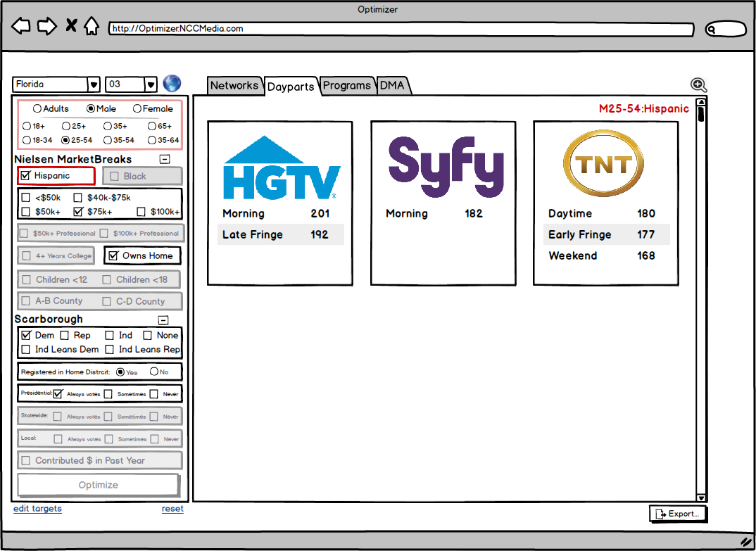Screen dimensions: 756x551
Task: Click the globe icon beside district dropdown
Action: point(172,84)
